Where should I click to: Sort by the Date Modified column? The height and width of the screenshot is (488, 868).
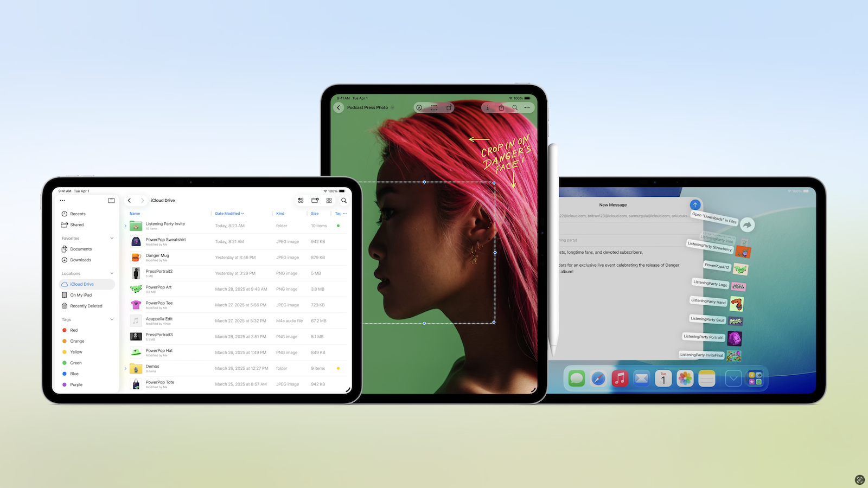229,214
